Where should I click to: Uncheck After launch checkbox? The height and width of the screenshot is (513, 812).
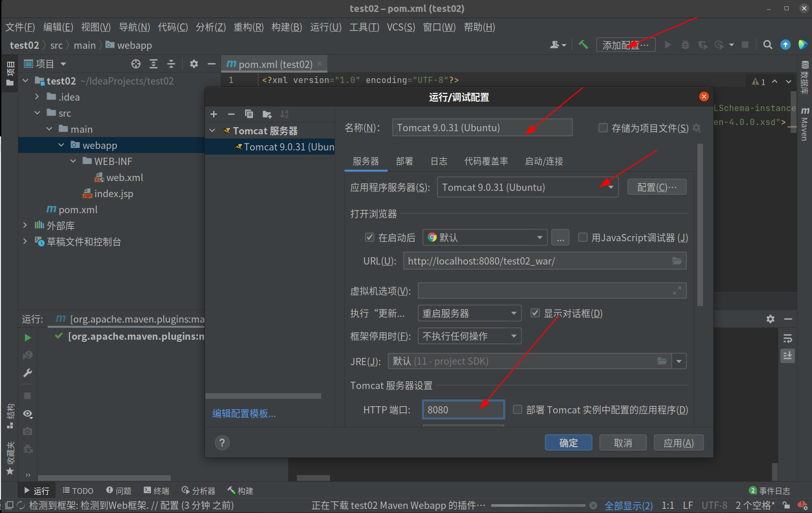point(369,237)
